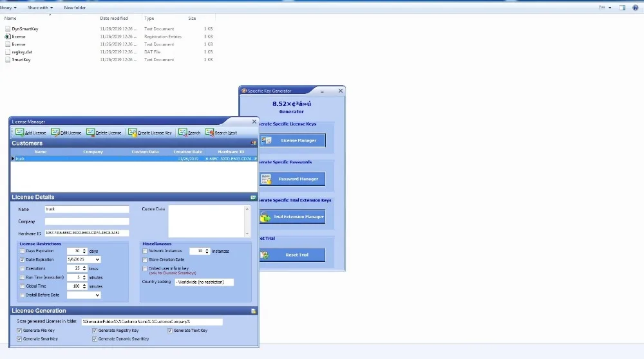The width and height of the screenshot is (644, 359).
Task: Click the Custom Data scrollbar down arrow
Action: coord(247,234)
